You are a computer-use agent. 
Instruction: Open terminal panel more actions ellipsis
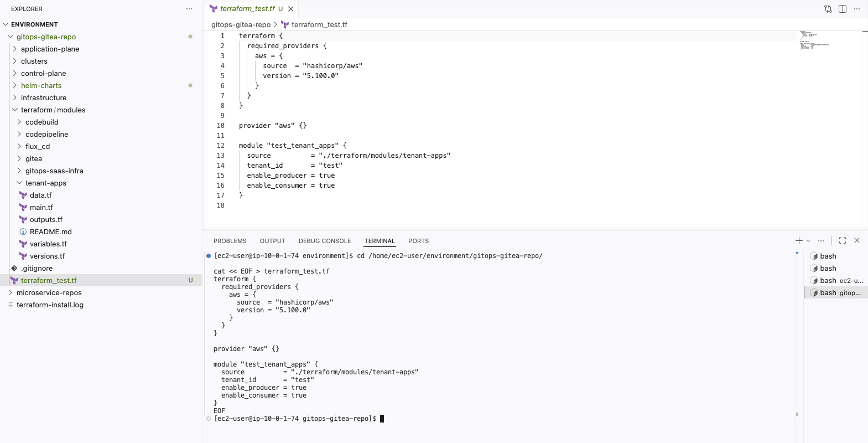coord(821,241)
